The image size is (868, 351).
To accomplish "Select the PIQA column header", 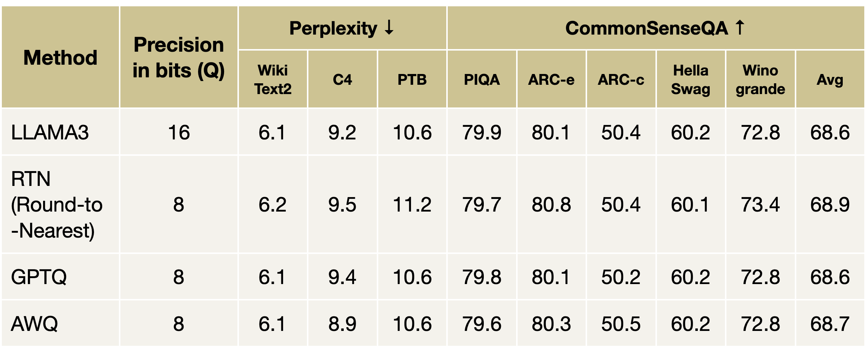I will click(x=482, y=80).
